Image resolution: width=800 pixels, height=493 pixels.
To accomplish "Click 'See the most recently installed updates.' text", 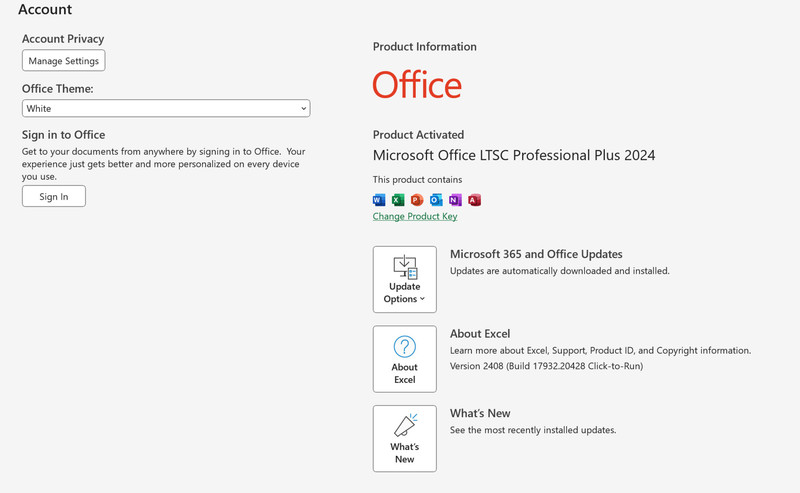I will [x=533, y=430].
